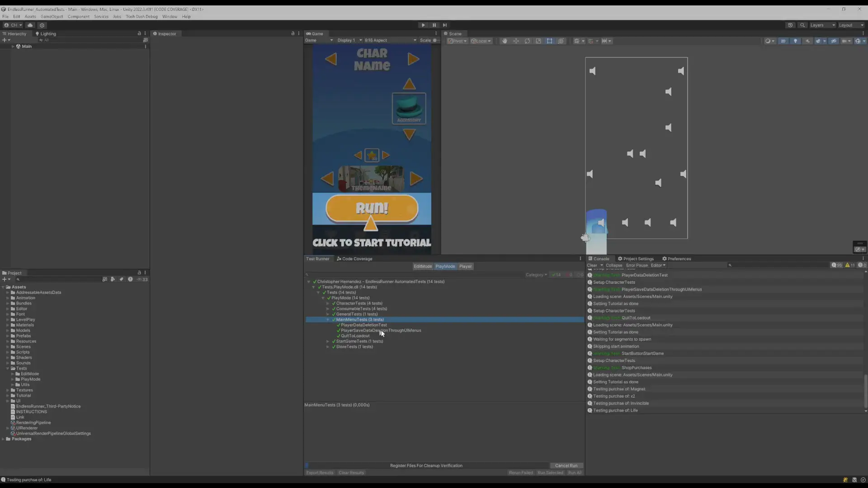Expand the StoreTests node
868x488 pixels.
[x=328, y=347]
